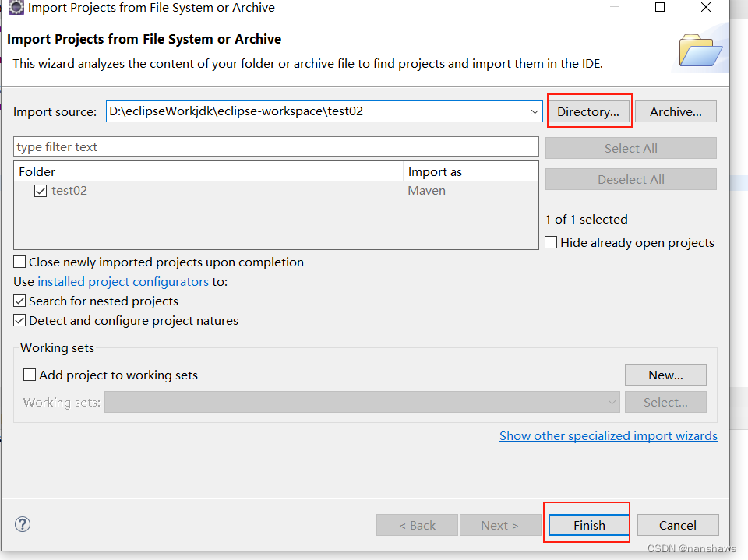Uncheck Detect and configure project natures
The height and width of the screenshot is (560, 748).
click(x=19, y=320)
